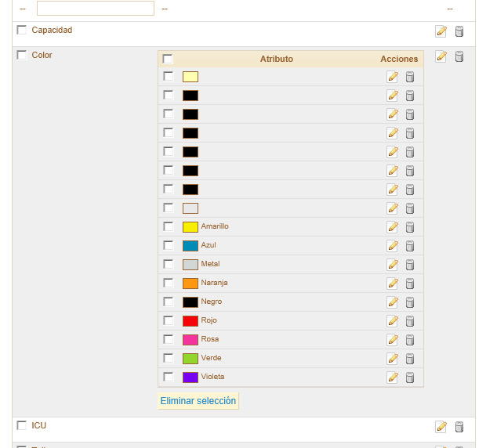Viewport: 486px width, 448px height.
Task: Delete the Capacidad attribute group
Action: [x=459, y=31]
